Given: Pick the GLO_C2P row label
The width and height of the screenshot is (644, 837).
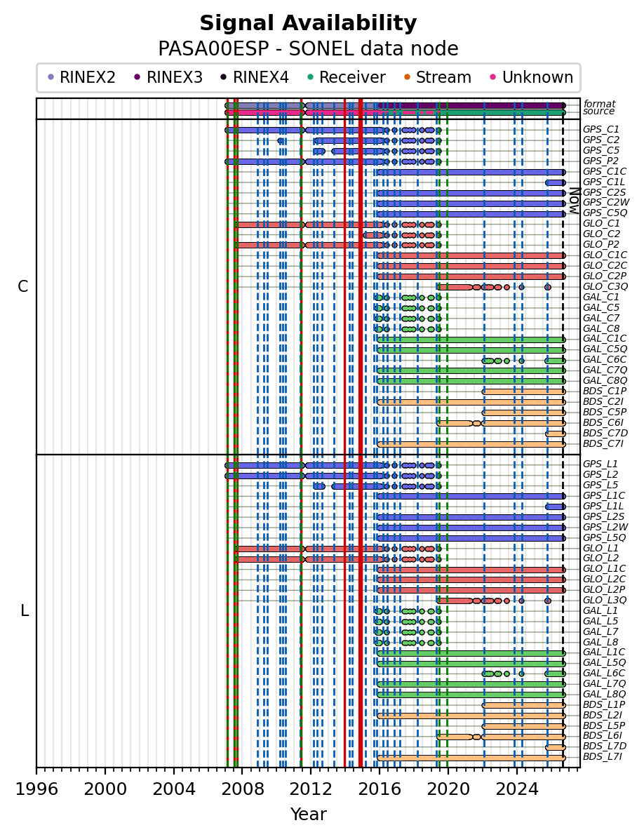Looking at the screenshot, I should click(x=605, y=276).
